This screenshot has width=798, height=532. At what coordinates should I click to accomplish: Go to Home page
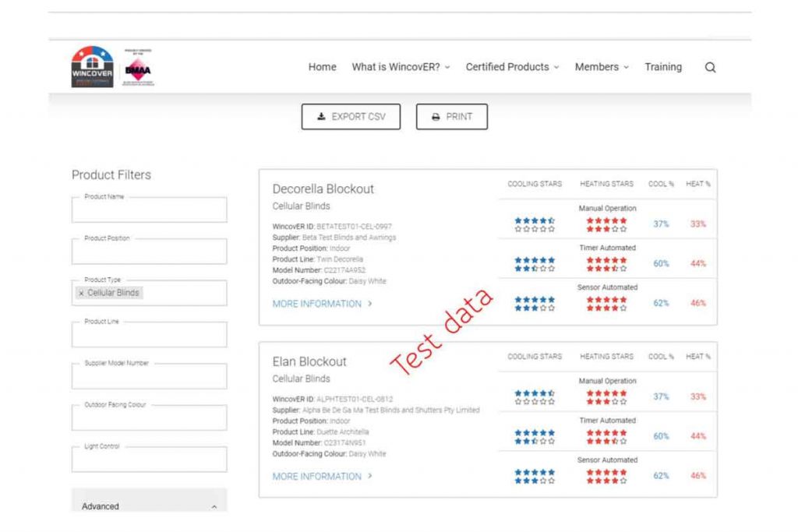point(322,67)
